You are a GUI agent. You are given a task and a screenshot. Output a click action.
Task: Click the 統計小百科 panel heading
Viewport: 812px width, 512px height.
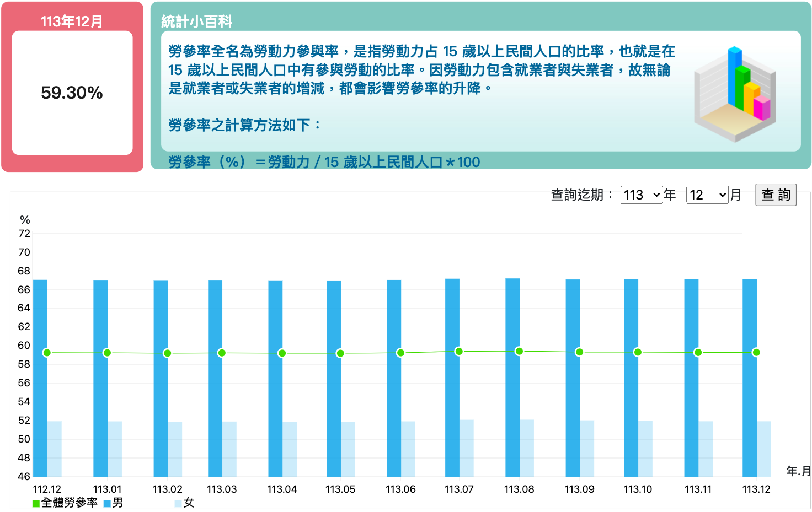coord(196,21)
